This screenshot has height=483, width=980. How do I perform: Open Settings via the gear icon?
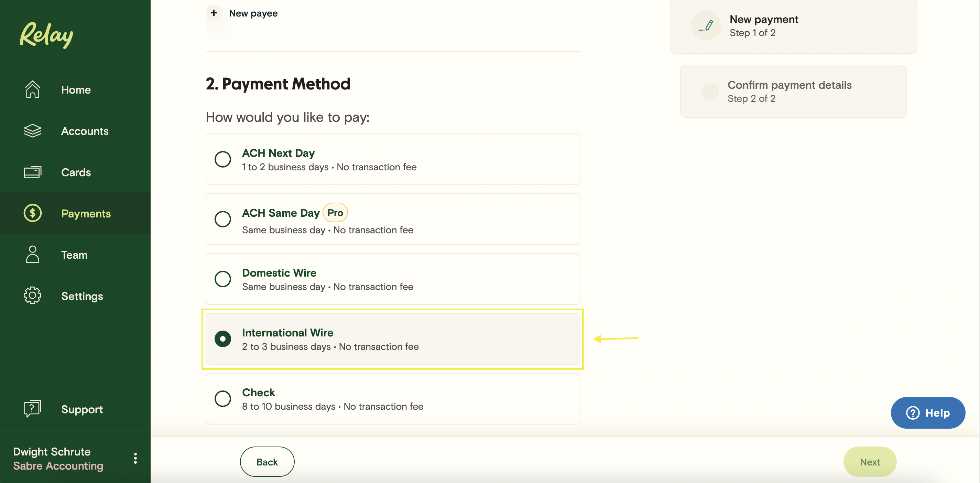pos(32,296)
